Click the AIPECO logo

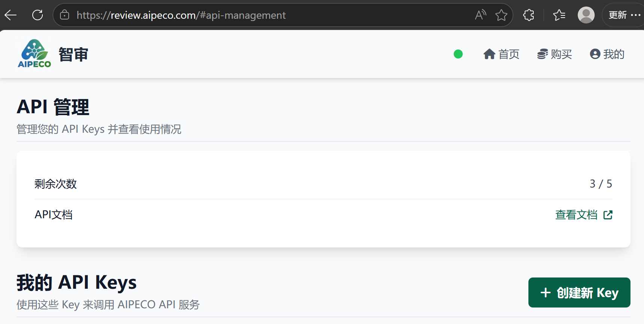click(x=35, y=54)
